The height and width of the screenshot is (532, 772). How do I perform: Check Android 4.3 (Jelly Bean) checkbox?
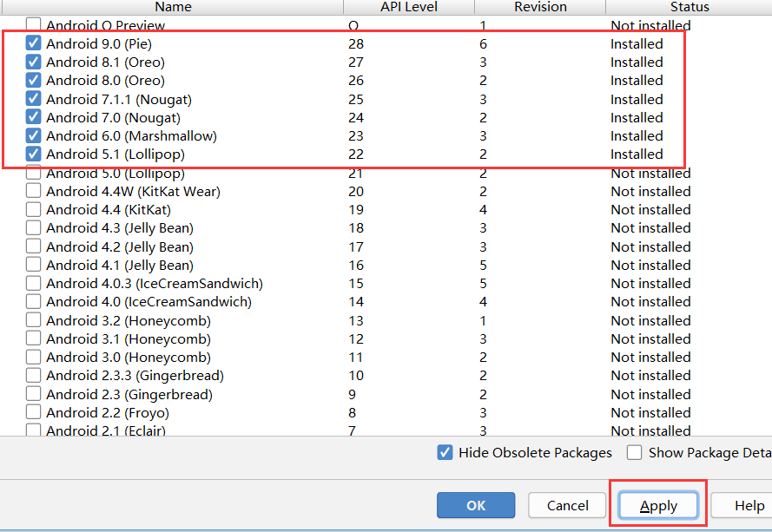(x=33, y=227)
